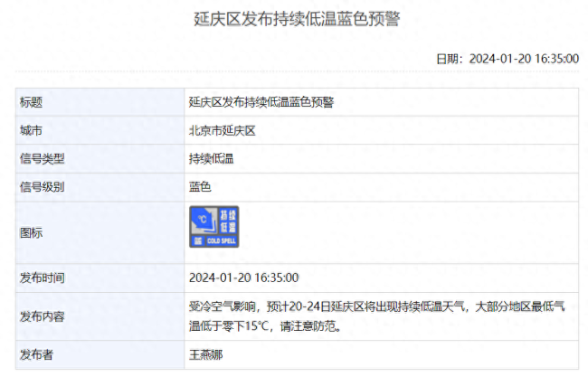
Task: Select the 标题 row label
Action: pyautogui.click(x=32, y=102)
